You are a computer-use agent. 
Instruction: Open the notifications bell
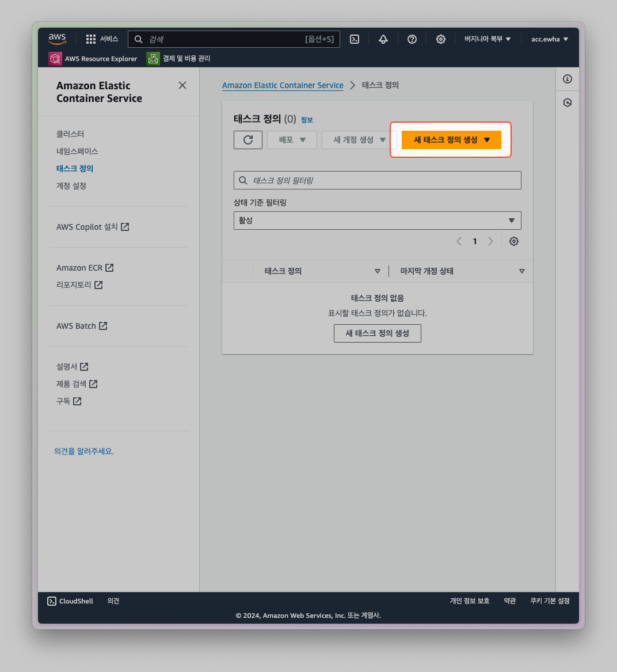coord(383,39)
